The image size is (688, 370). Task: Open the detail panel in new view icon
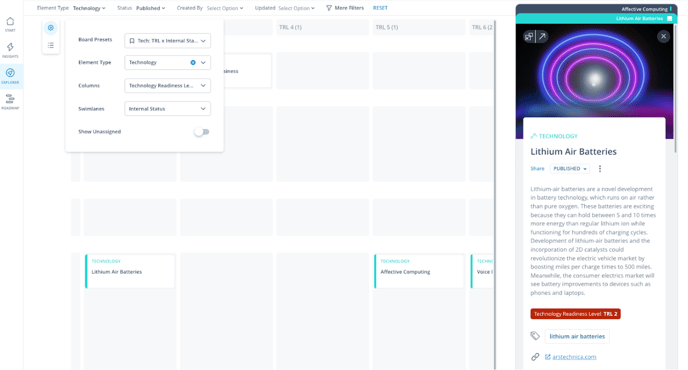click(529, 36)
